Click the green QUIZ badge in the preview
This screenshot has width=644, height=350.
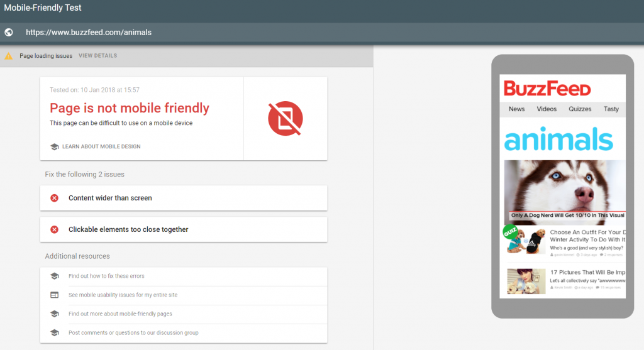510,232
